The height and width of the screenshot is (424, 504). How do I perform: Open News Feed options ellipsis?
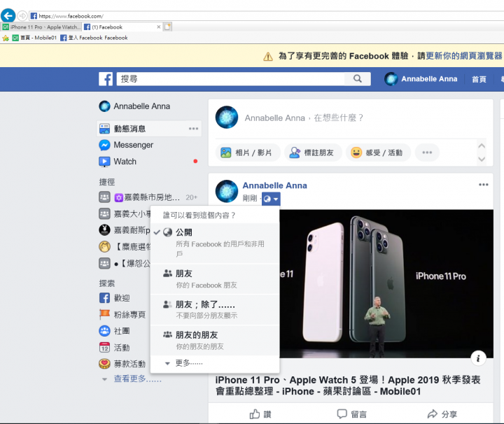pos(193,129)
